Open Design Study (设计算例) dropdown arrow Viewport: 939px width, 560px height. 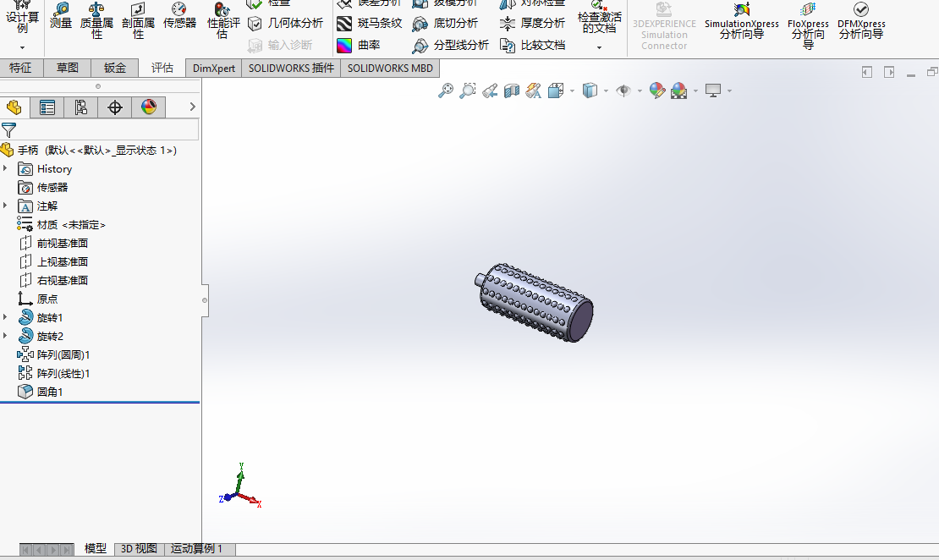coord(22,47)
